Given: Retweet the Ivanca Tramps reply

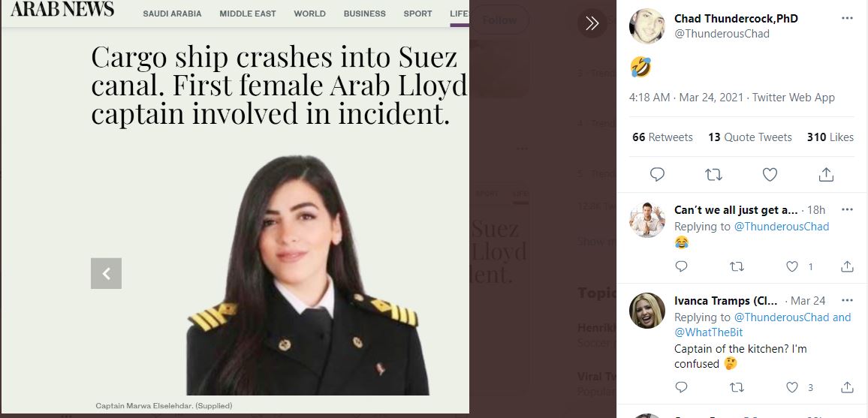Looking at the screenshot, I should click(x=737, y=387).
